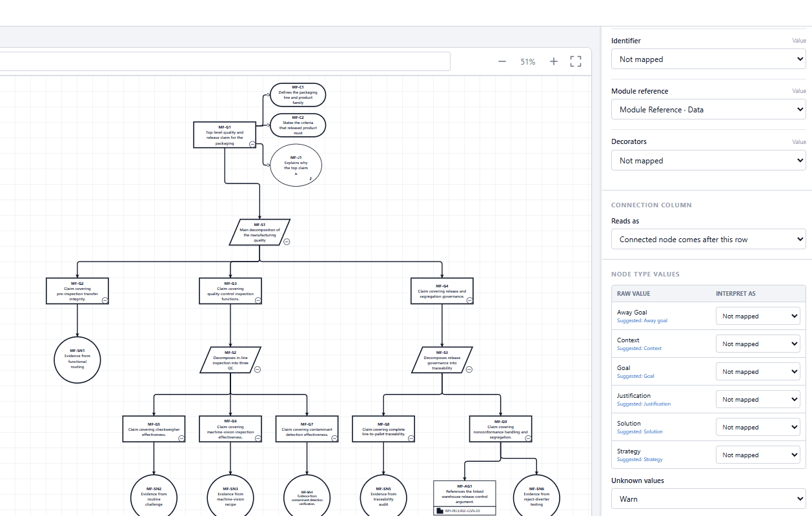Enter fullscreen view of the diagram

(576, 61)
